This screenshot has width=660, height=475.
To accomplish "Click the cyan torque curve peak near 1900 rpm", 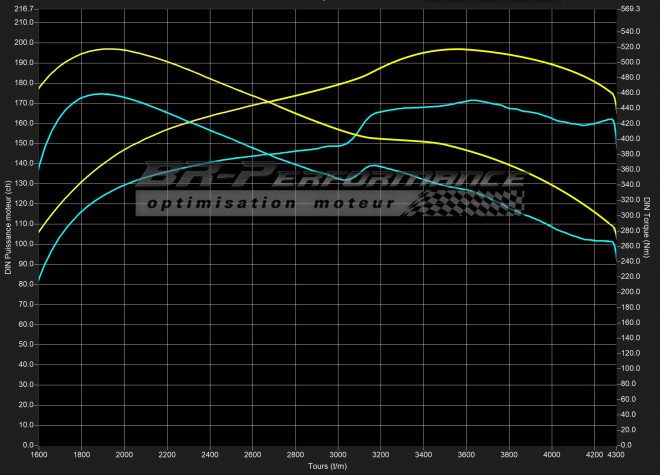I will click(100, 94).
